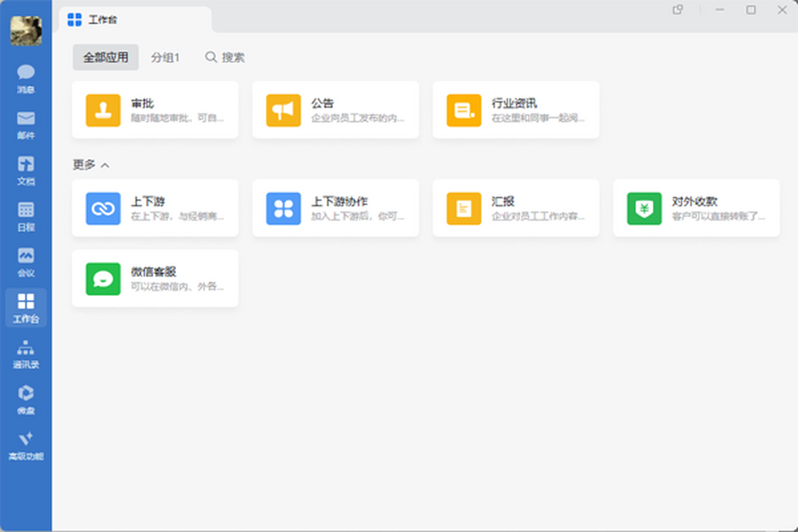Click description text '企业对员工工作内容…'
Image resolution: width=798 pixels, height=532 pixels.
pyautogui.click(x=538, y=216)
